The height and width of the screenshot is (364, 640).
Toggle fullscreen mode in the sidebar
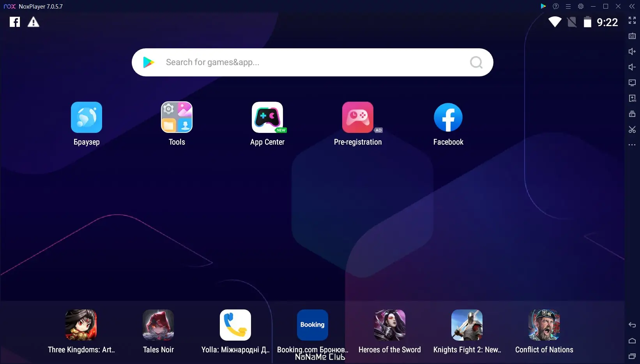point(632,20)
